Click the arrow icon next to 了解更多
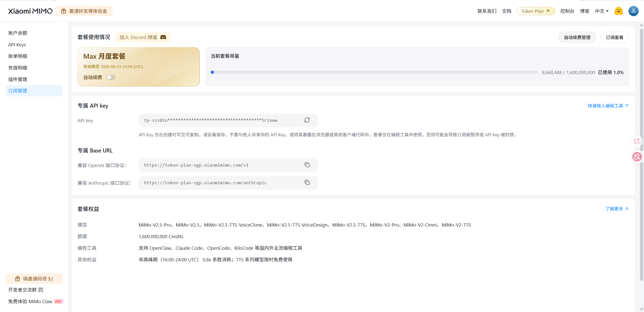Viewport: 644px width, 312px height. (x=627, y=209)
